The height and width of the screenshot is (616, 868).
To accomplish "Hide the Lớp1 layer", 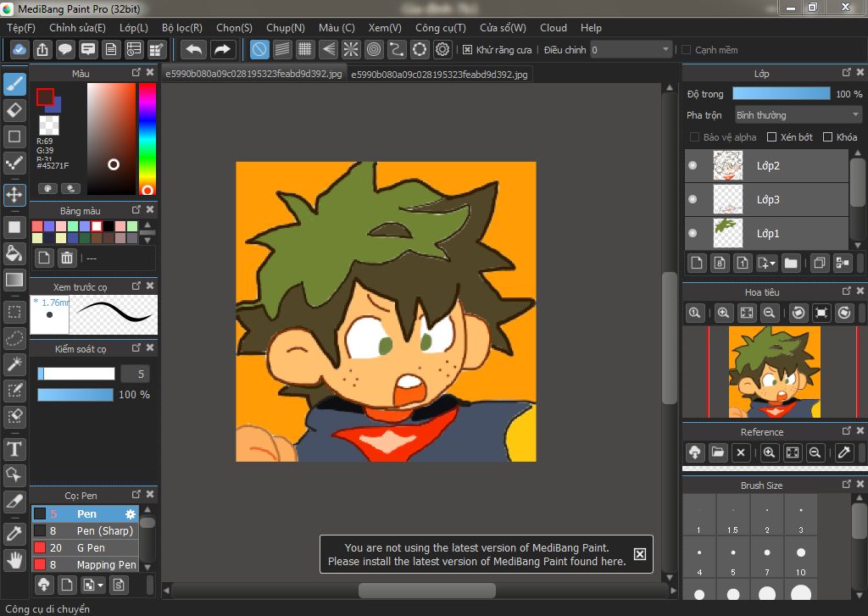I will [x=693, y=233].
